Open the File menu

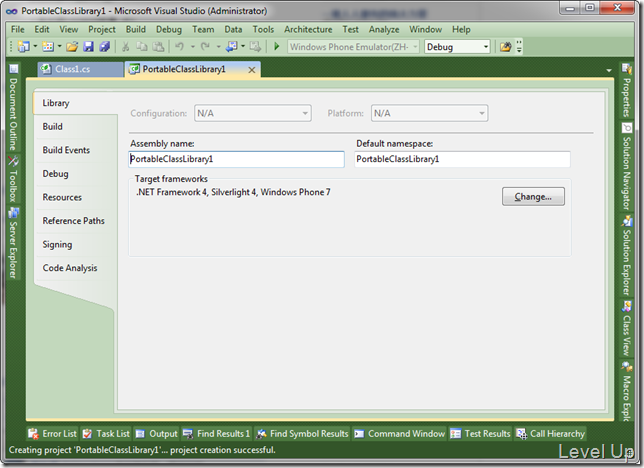pyautogui.click(x=18, y=30)
